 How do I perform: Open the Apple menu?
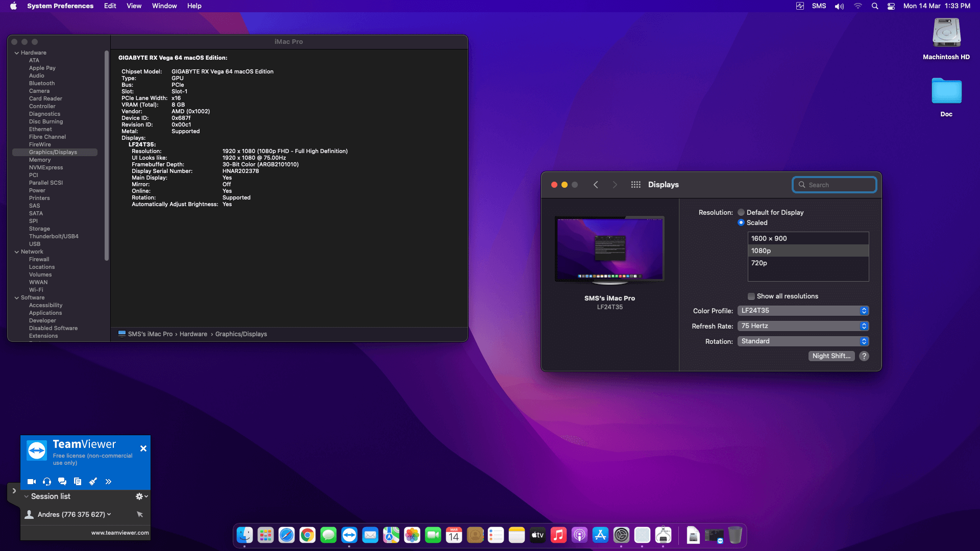[13, 6]
